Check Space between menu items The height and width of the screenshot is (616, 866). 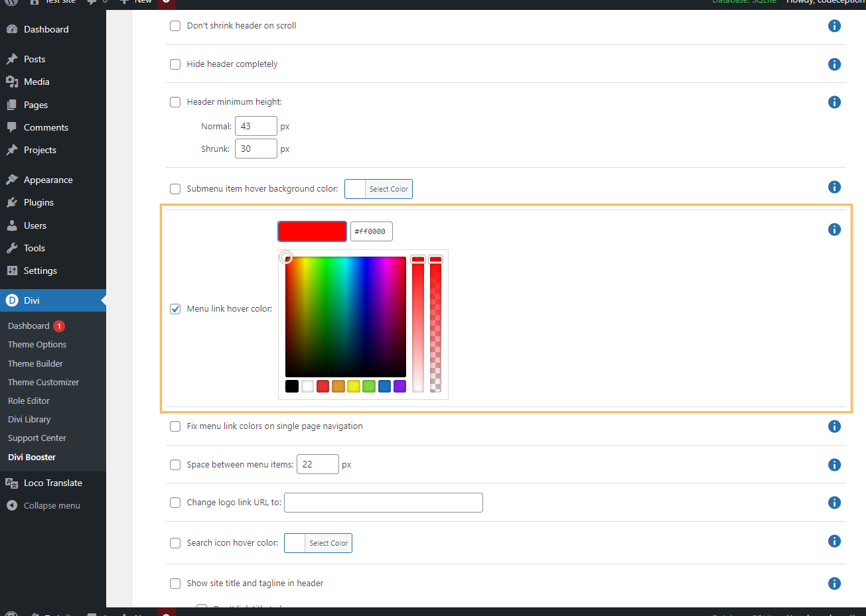point(175,465)
